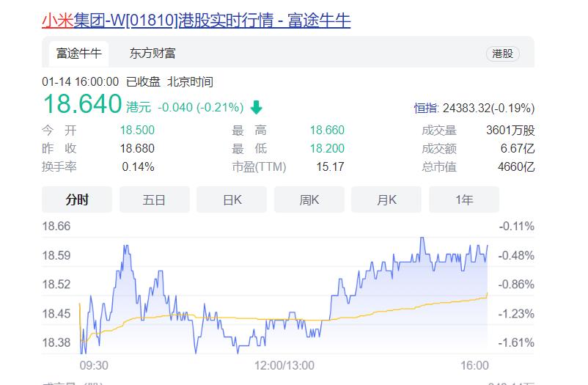Click the 港元 currency label

click(139, 108)
